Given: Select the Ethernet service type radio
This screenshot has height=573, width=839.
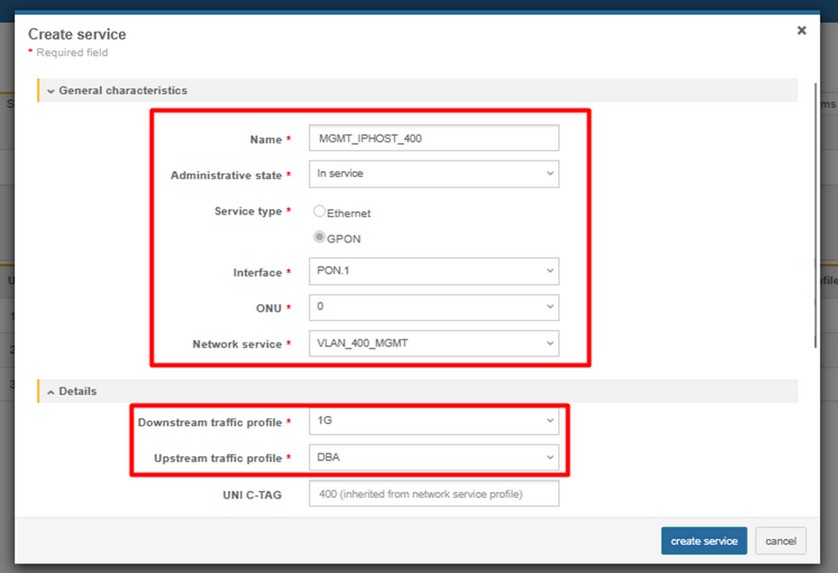Looking at the screenshot, I should click(320, 212).
